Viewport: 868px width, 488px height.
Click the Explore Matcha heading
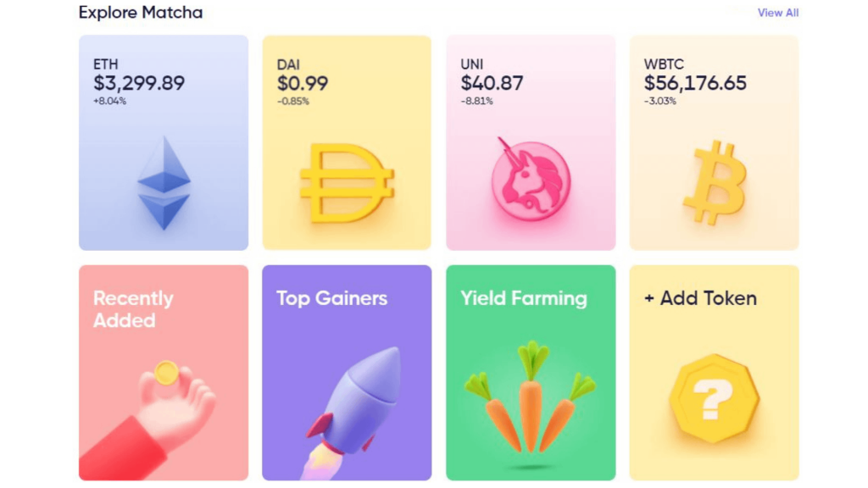[141, 13]
